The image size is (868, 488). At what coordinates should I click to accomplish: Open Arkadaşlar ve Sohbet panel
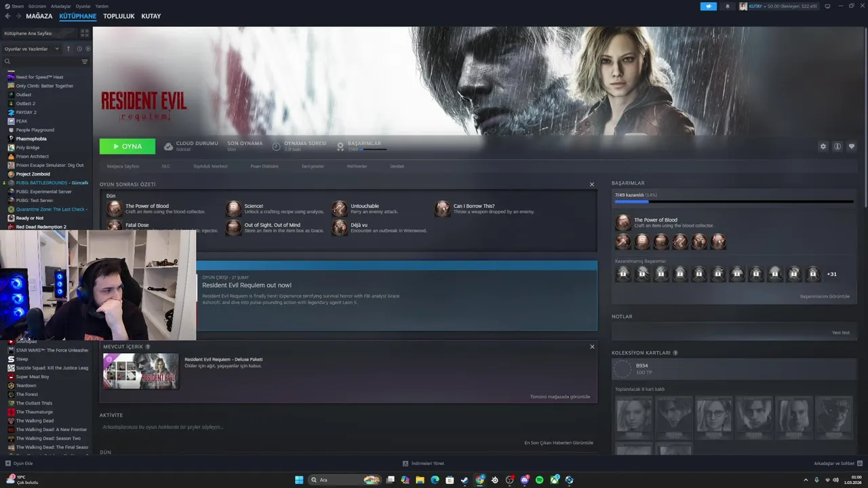tap(837, 464)
